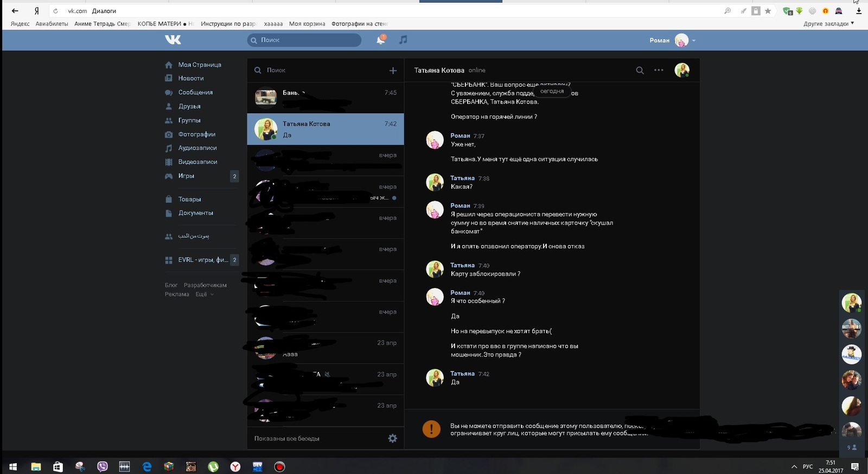Click the sender name Татьяна at 7:38

click(x=462, y=178)
